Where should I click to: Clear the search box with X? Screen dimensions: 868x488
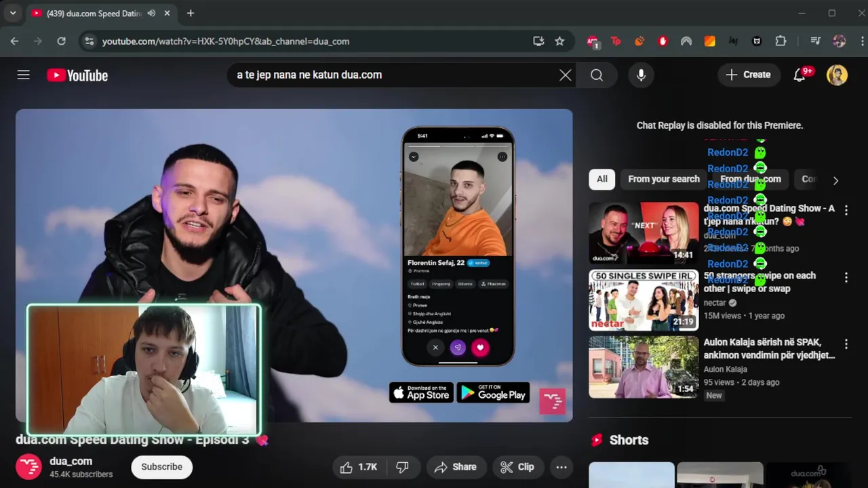point(566,75)
